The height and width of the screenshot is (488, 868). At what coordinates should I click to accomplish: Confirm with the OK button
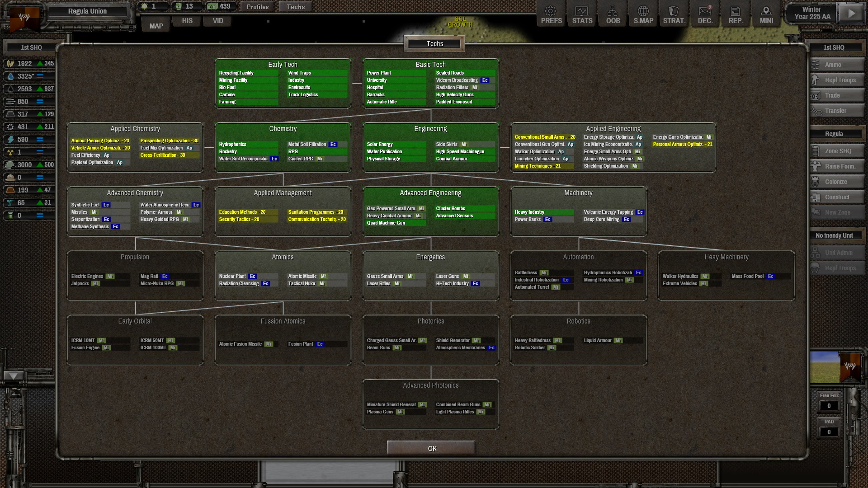[x=431, y=448]
